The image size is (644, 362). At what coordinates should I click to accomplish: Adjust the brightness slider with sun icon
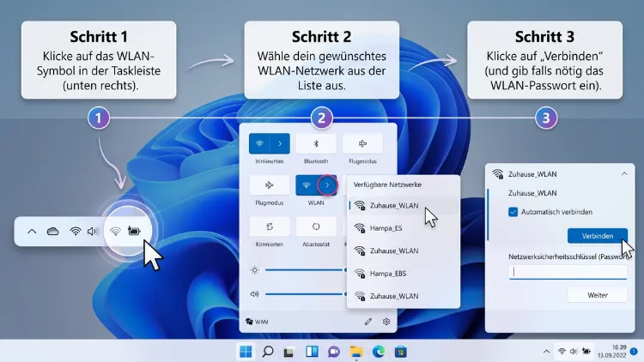[306, 270]
